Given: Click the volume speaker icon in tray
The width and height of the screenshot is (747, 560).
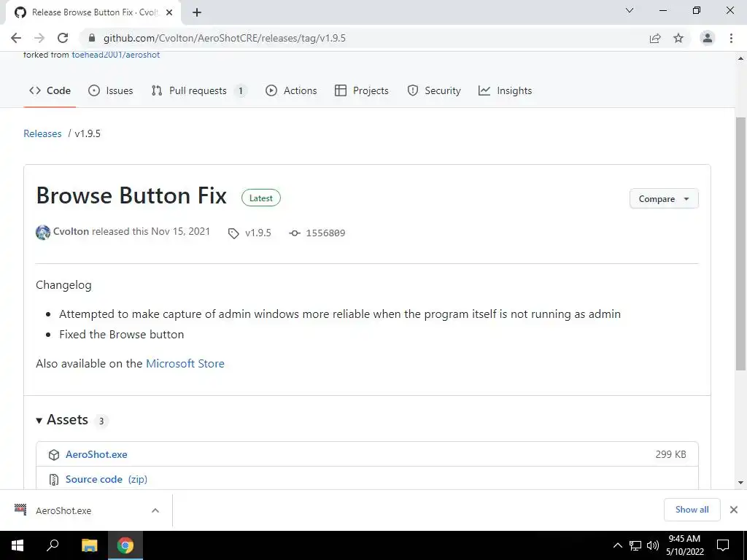Looking at the screenshot, I should point(652,545).
